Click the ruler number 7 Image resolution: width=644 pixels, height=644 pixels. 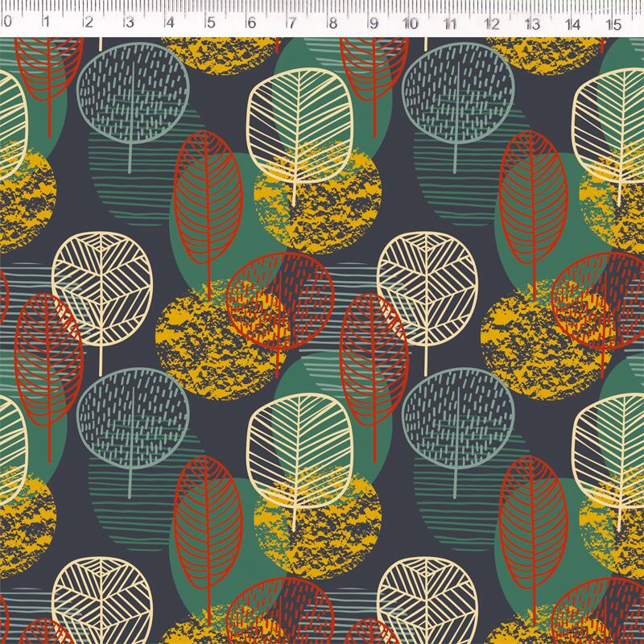point(292,23)
